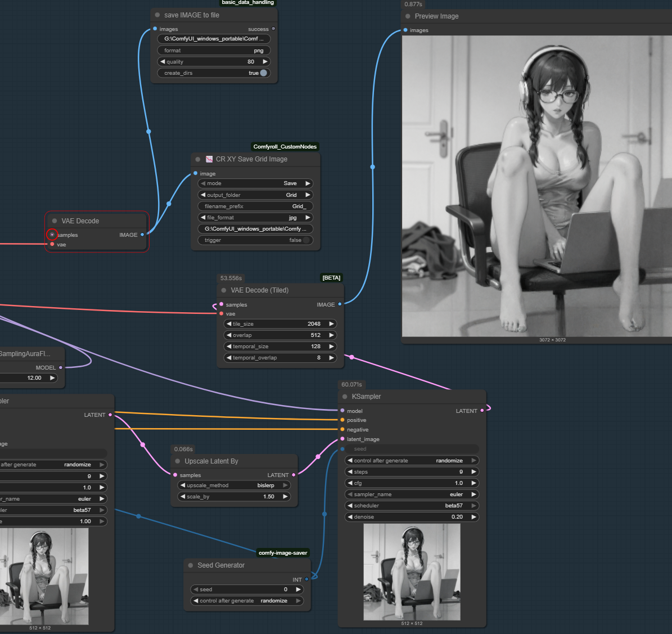The width and height of the screenshot is (672, 634).
Task: Increase temporal_size with right arrow
Action: [x=331, y=347]
